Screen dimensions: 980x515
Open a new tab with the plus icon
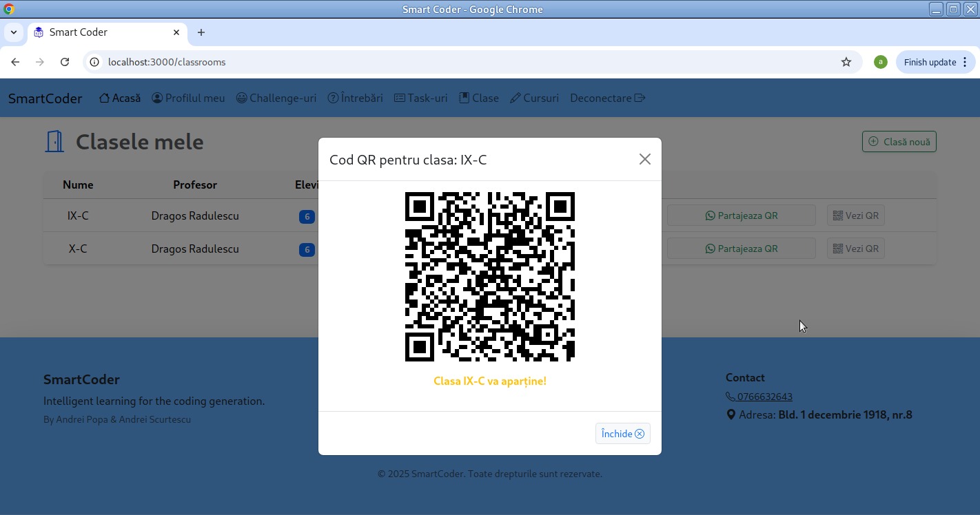point(201,32)
